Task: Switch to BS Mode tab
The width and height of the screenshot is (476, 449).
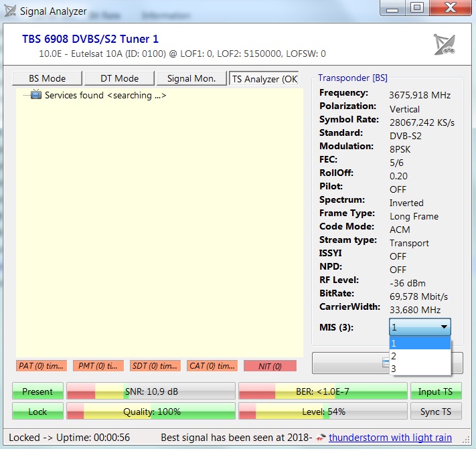Action: pyautogui.click(x=47, y=78)
